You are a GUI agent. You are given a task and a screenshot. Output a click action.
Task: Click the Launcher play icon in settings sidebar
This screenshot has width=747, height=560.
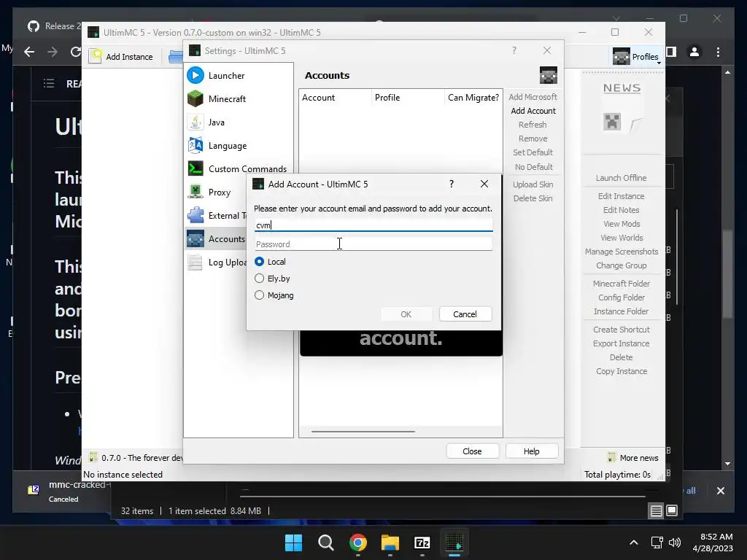click(196, 75)
